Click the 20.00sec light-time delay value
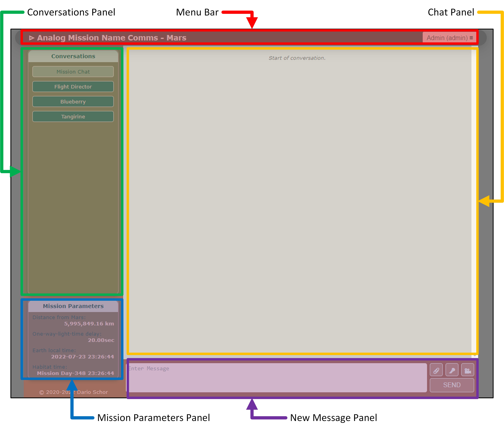 (101, 340)
